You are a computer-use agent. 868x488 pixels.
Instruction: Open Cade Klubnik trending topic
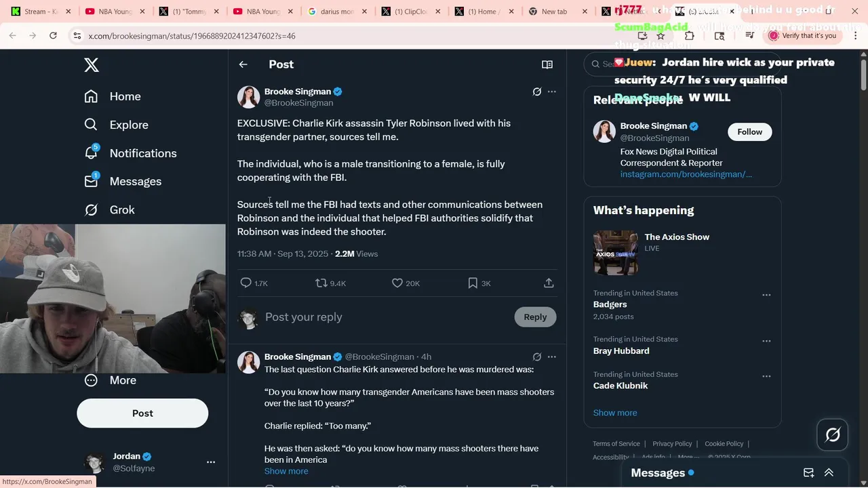(620, 386)
